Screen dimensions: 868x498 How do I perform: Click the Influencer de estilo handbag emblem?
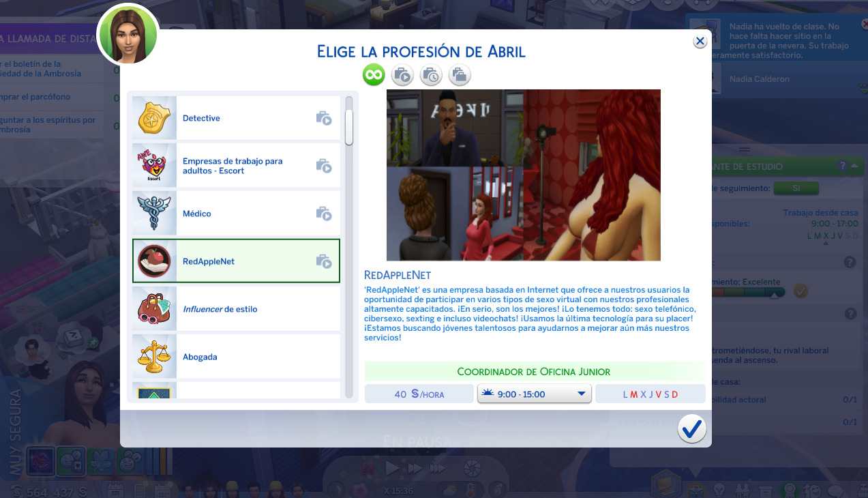(154, 309)
